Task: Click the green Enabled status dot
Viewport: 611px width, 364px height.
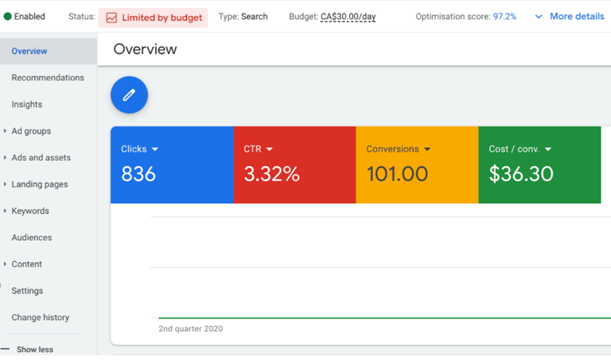Action: coord(7,17)
